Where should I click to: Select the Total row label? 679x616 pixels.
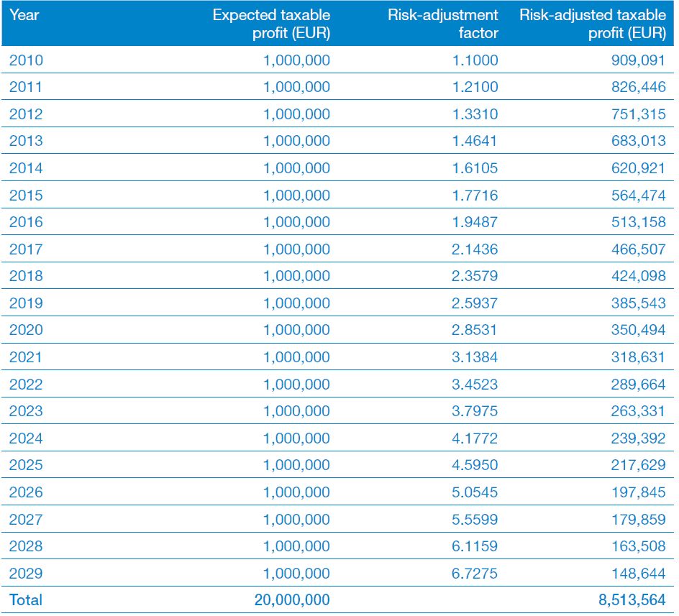coord(26,600)
